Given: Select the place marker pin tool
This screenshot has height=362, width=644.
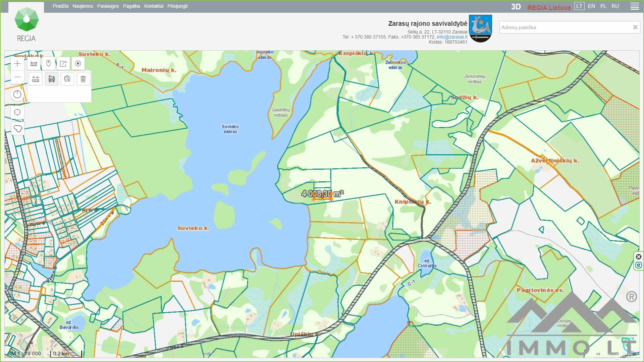Looking at the screenshot, I should coord(49,64).
